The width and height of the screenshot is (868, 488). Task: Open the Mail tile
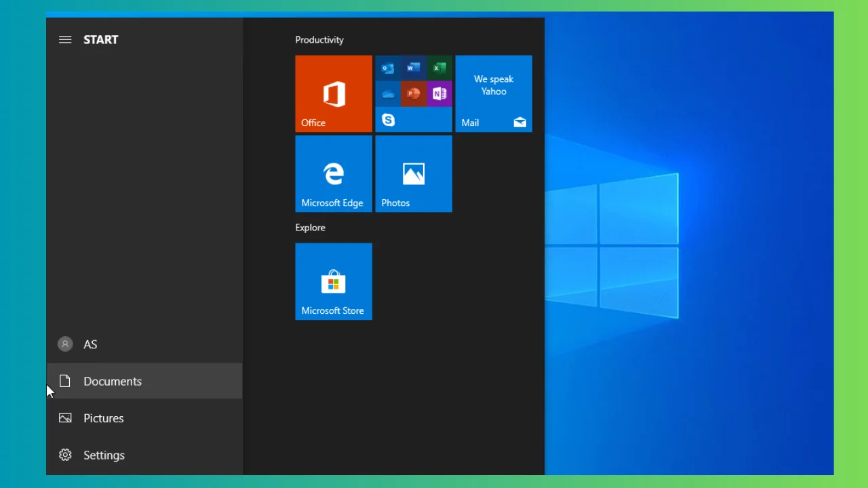pos(494,94)
